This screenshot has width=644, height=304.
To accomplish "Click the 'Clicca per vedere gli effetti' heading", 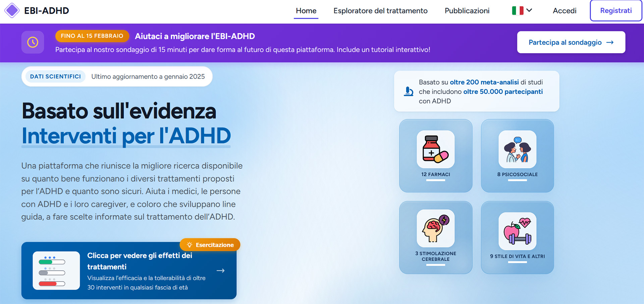I will click(140, 261).
